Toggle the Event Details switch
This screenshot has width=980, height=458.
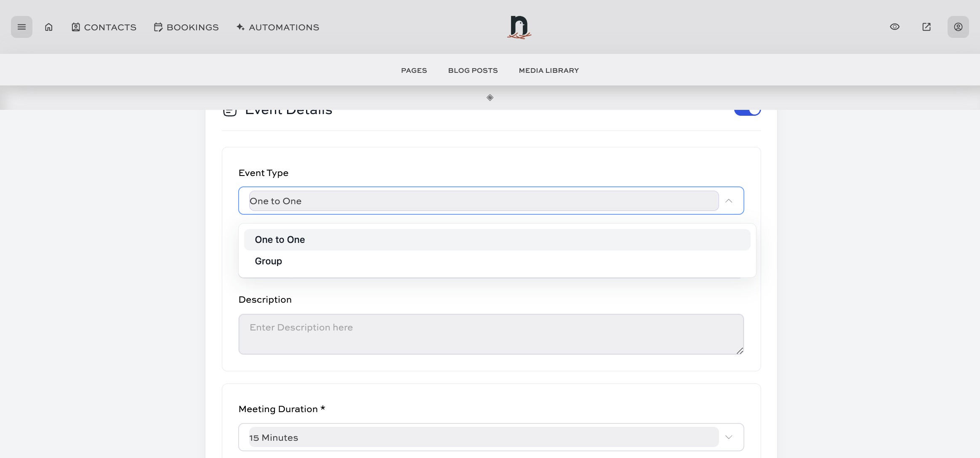pyautogui.click(x=747, y=112)
